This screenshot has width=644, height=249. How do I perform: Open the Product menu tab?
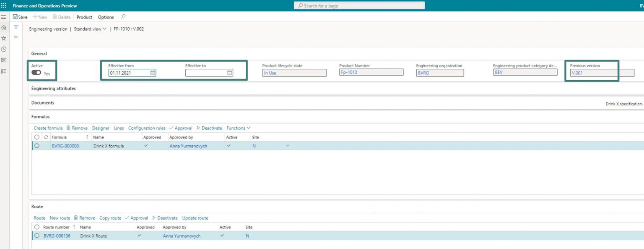(x=84, y=17)
